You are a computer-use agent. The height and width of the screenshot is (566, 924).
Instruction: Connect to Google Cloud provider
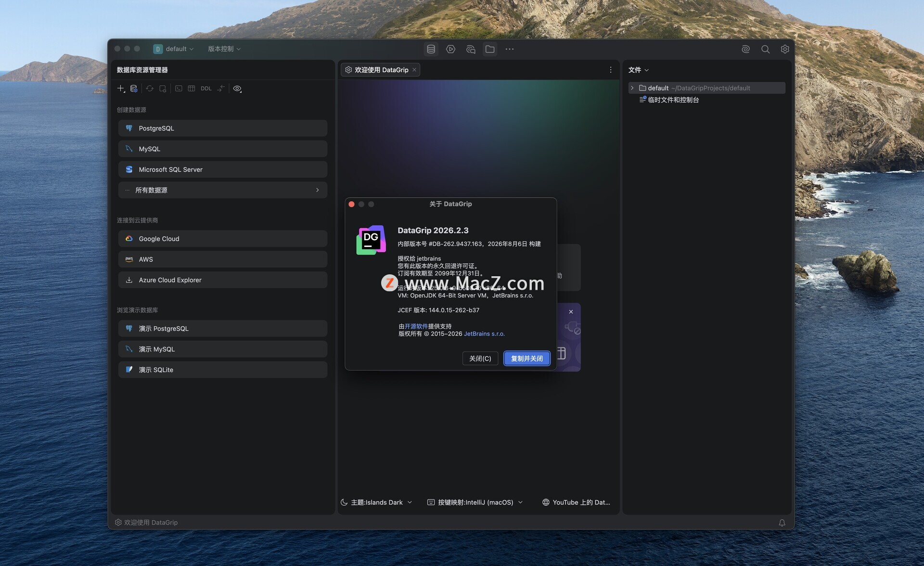pos(223,239)
